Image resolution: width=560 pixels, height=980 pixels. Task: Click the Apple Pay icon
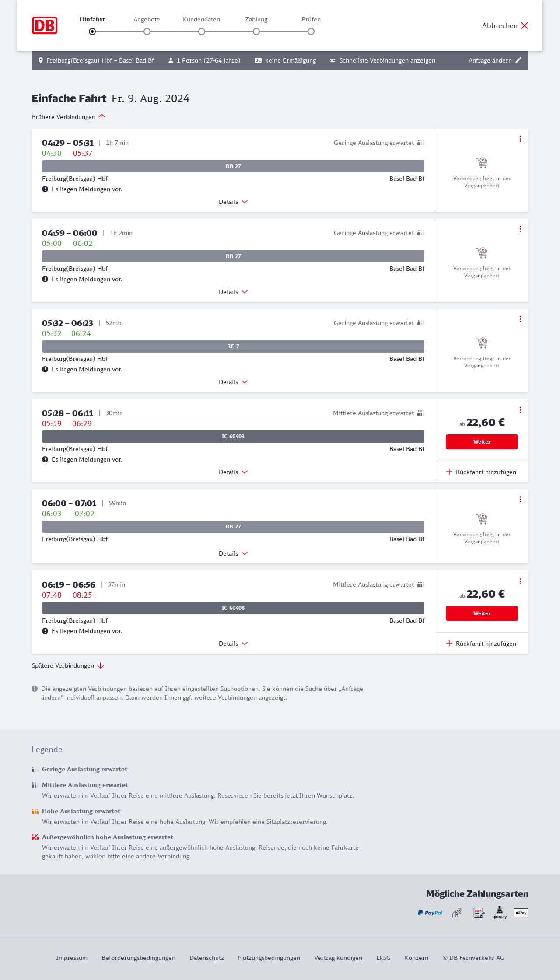(521, 913)
